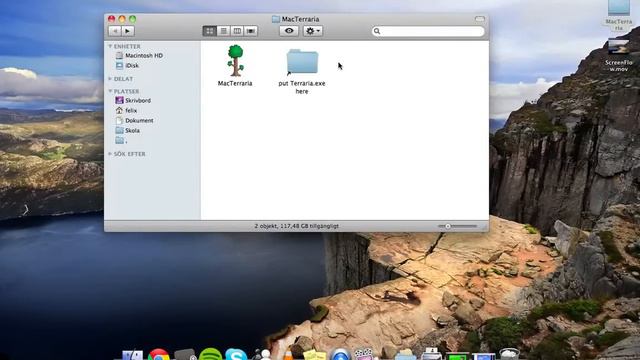Select the unnamed folder below Skola
This screenshot has height=360, width=640.
pos(121,141)
